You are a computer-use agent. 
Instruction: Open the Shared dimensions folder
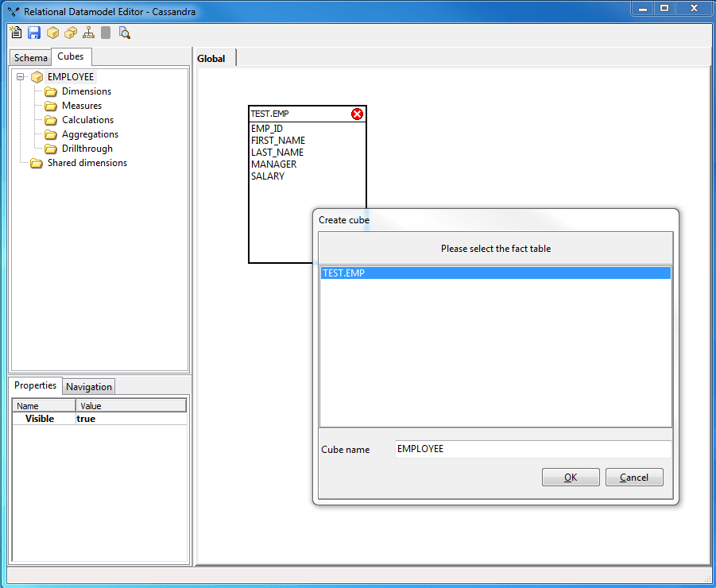coord(87,163)
